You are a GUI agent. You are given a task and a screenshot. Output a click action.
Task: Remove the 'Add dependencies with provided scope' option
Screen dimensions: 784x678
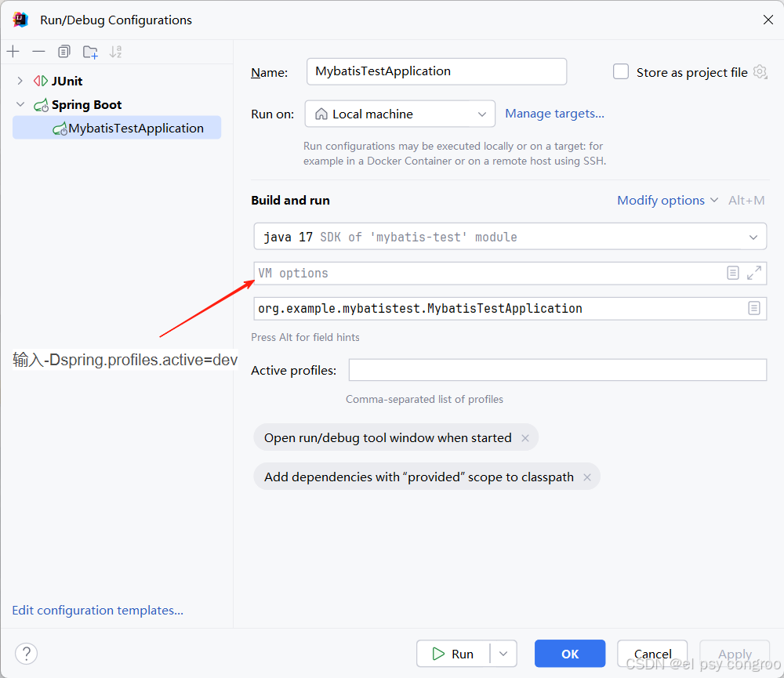pos(587,477)
